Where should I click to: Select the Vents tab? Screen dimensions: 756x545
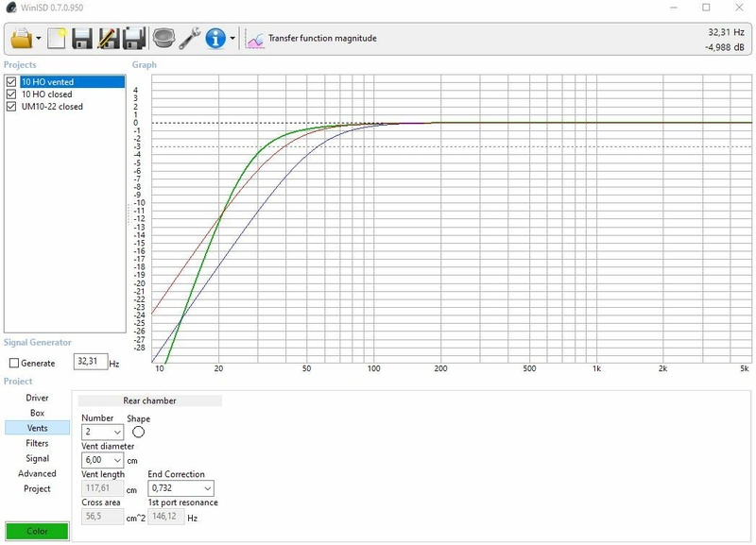click(x=37, y=428)
